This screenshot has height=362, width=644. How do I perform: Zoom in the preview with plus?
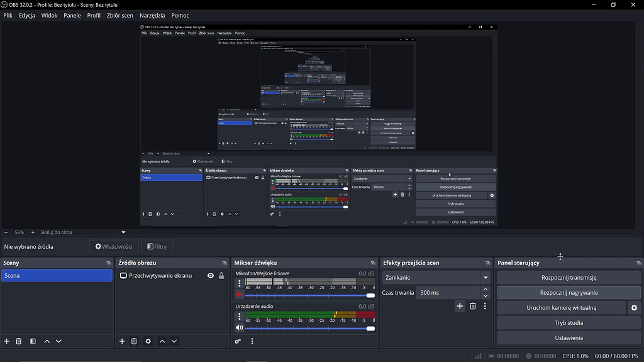coord(33,233)
